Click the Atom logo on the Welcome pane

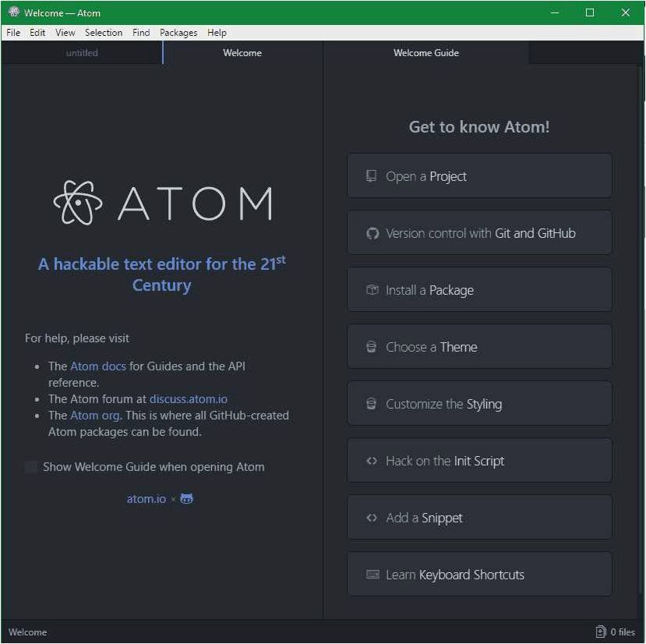[x=163, y=203]
